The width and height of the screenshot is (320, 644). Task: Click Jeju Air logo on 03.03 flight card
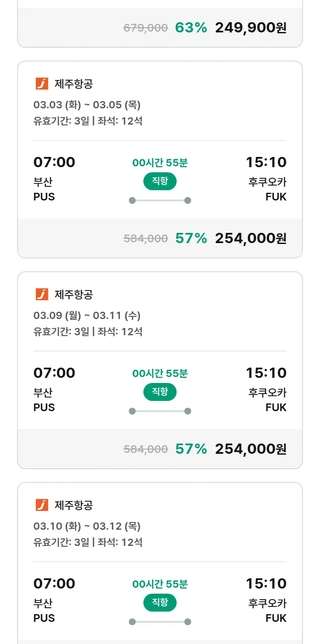(x=42, y=84)
